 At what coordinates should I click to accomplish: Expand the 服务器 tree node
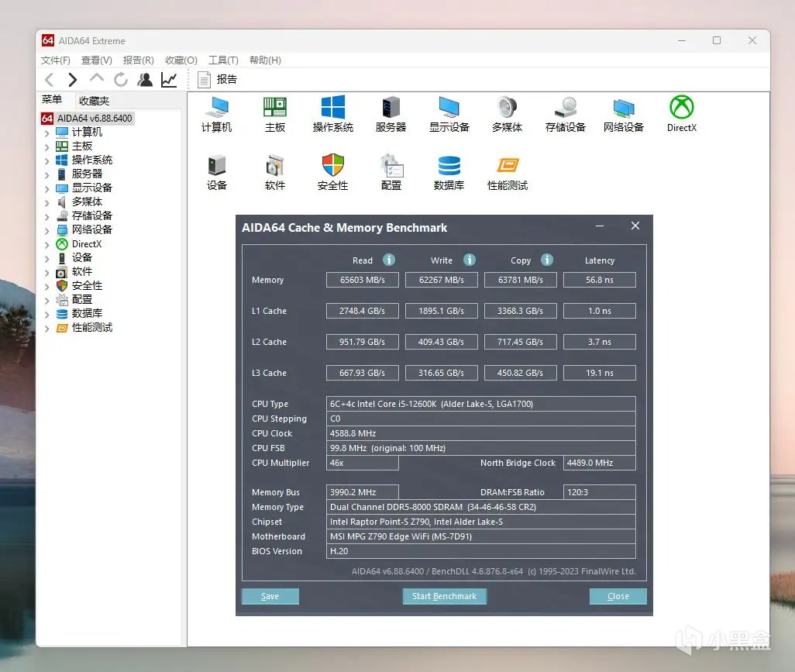pyautogui.click(x=46, y=175)
